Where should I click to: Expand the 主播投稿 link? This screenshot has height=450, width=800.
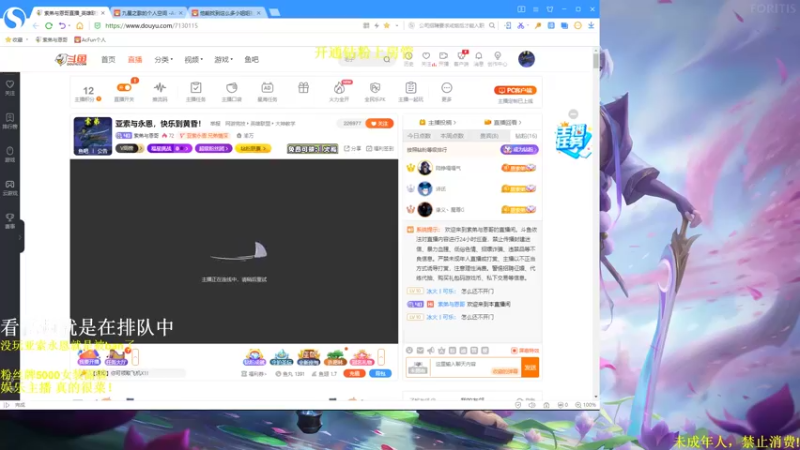(x=438, y=122)
